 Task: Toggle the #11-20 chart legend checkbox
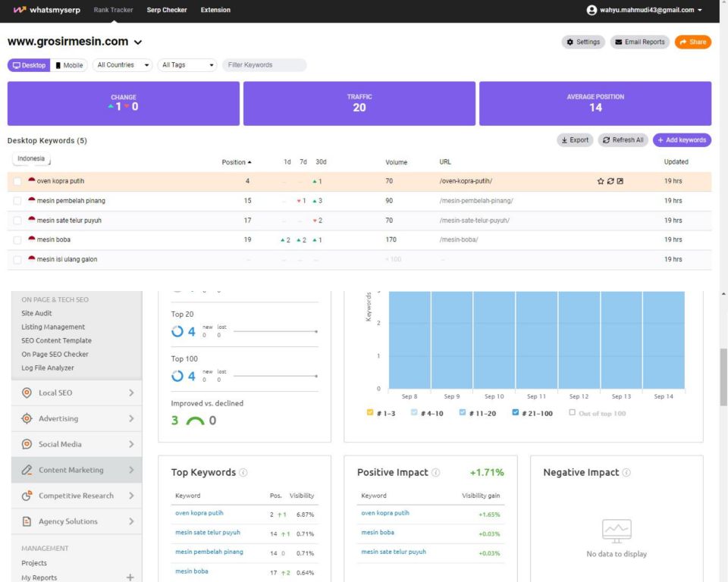pos(463,412)
